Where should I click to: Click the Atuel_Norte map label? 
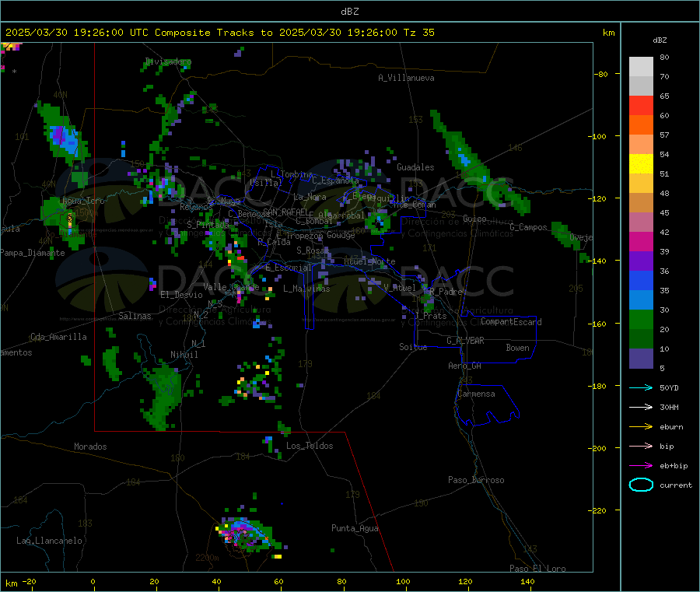pyautogui.click(x=369, y=261)
